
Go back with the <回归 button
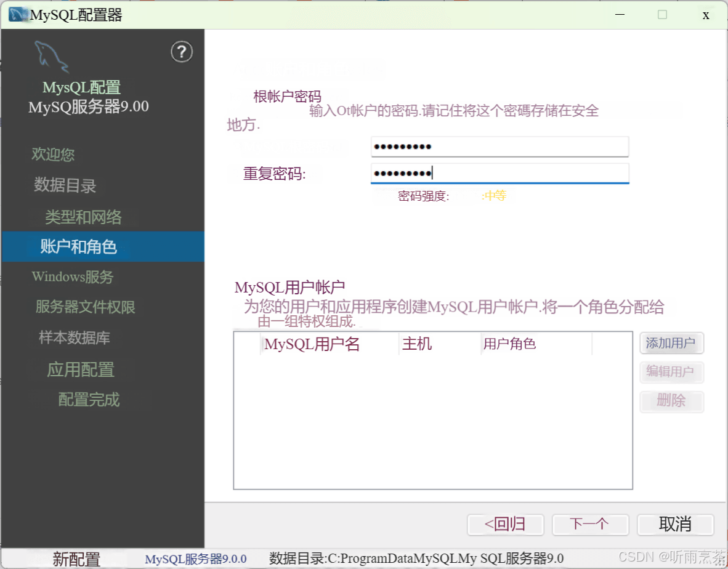point(506,525)
